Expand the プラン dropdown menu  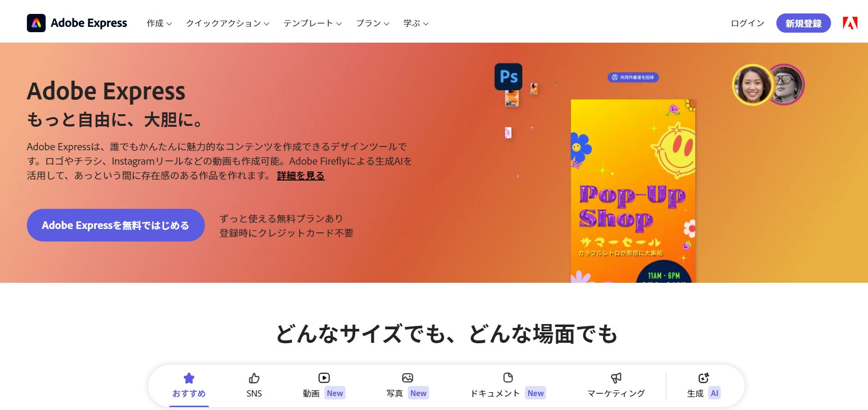click(x=373, y=23)
